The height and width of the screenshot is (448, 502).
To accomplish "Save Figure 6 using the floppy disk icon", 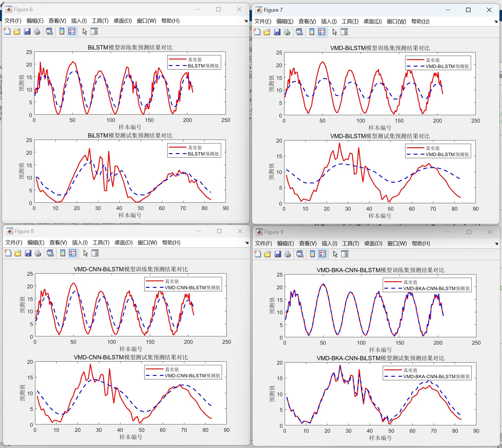I will 27,31.
